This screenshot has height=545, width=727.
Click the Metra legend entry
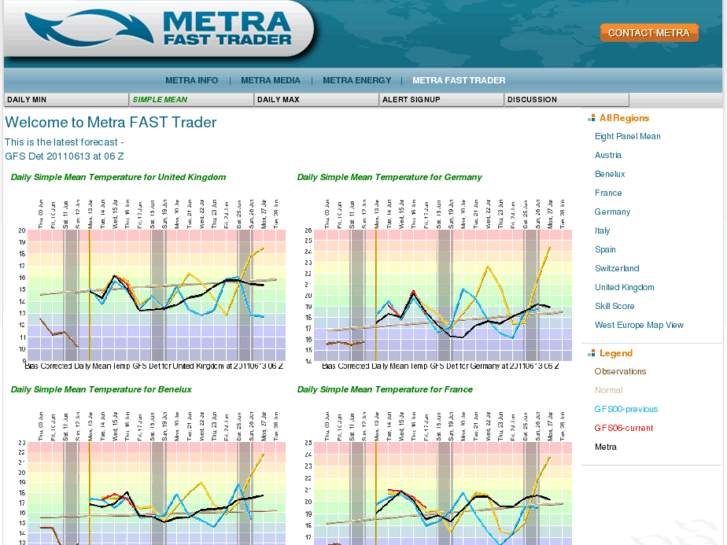coord(606,447)
